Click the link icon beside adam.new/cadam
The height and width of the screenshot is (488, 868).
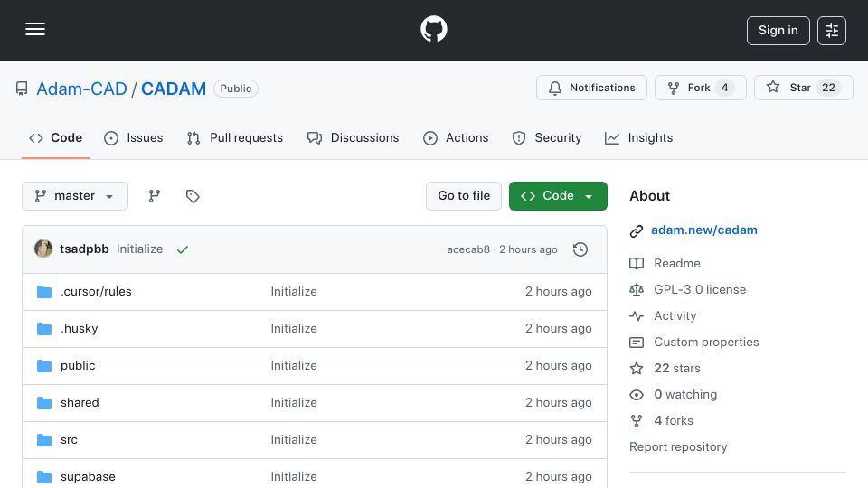tap(637, 230)
